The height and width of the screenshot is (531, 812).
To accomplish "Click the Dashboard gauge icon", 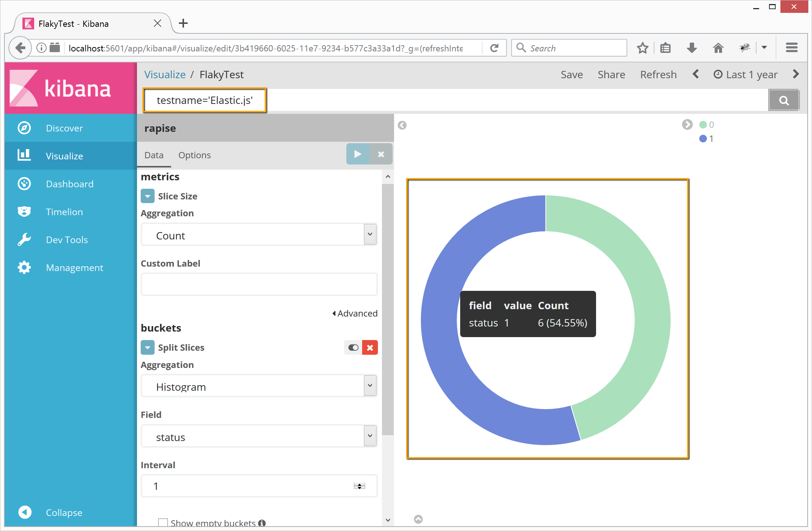I will [x=24, y=184].
